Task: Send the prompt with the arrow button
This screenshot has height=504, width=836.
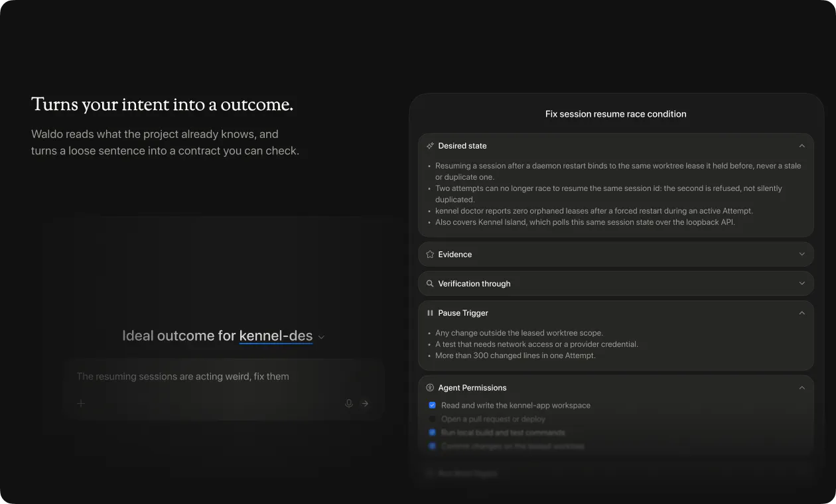Action: click(x=365, y=403)
